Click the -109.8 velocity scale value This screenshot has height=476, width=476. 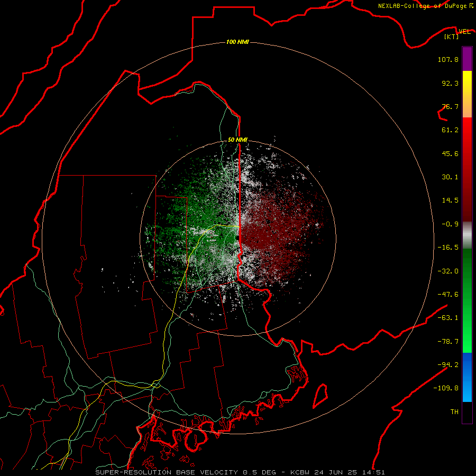coord(446,388)
